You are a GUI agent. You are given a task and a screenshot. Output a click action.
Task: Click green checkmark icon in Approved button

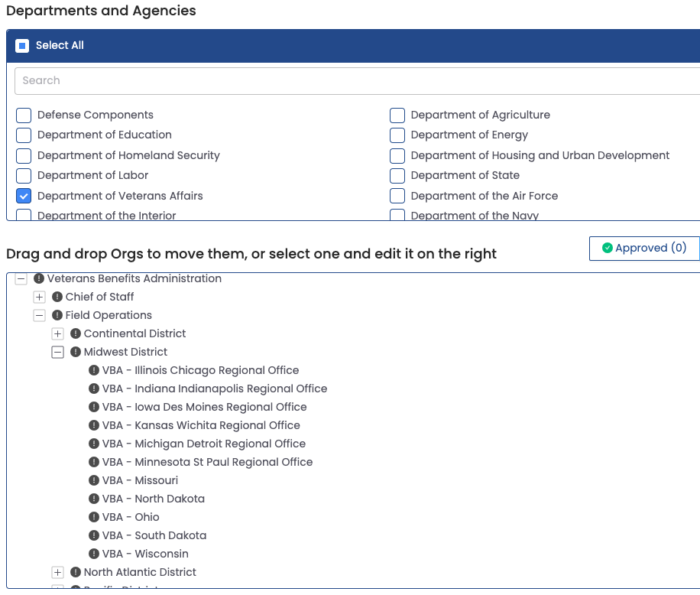pos(608,248)
